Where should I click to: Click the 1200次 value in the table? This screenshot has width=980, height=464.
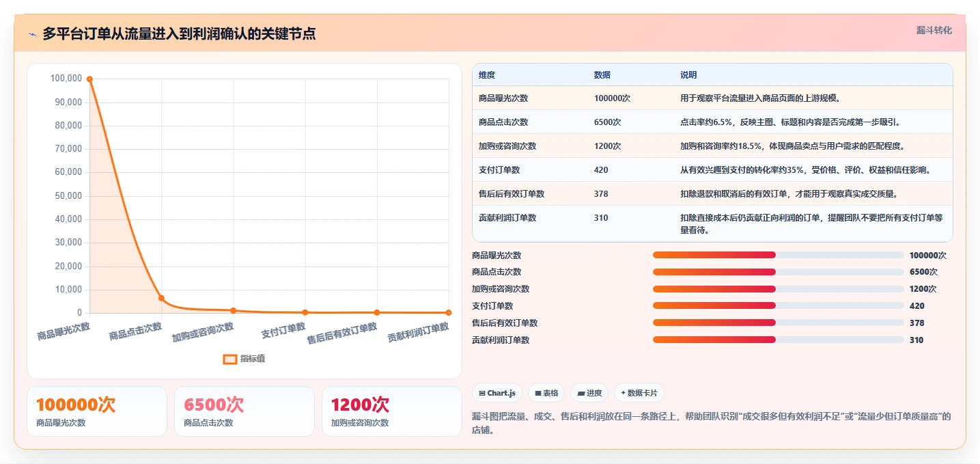pyautogui.click(x=607, y=146)
